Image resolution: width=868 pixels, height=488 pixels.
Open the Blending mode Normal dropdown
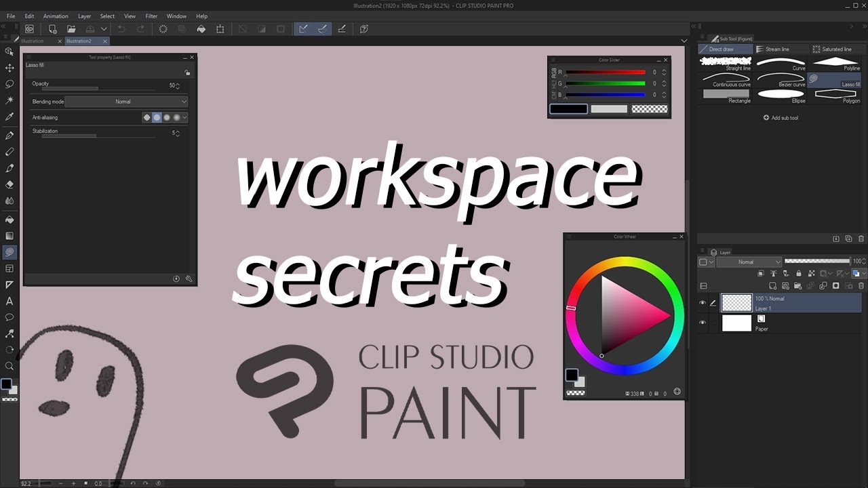click(127, 102)
